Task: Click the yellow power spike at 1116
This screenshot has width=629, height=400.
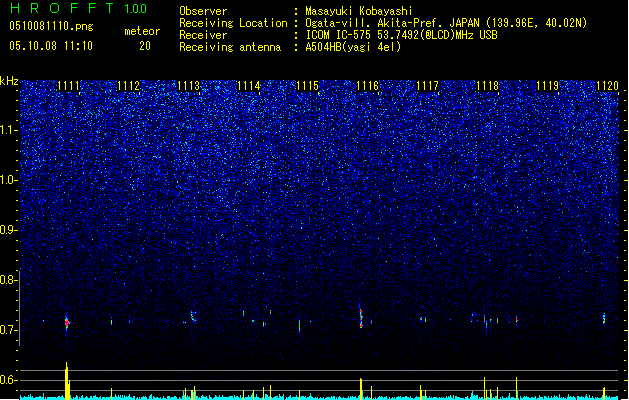Action: click(361, 389)
